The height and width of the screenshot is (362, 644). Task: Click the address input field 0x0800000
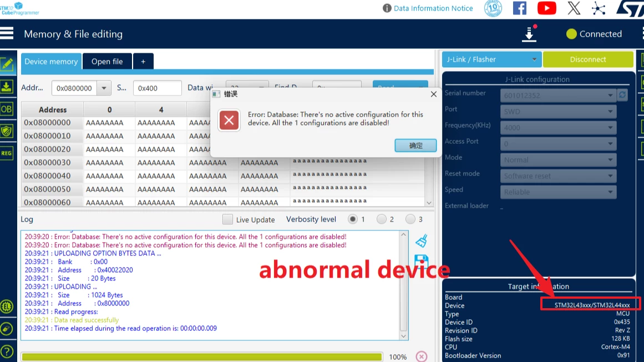click(x=74, y=88)
